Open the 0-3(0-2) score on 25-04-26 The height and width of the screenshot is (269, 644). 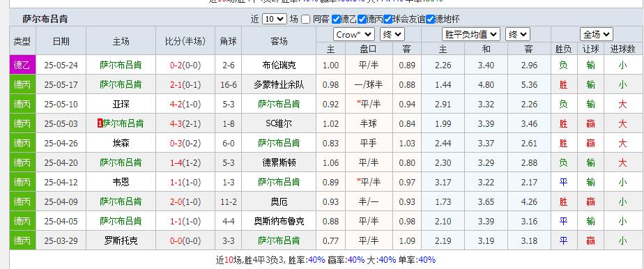pos(185,143)
